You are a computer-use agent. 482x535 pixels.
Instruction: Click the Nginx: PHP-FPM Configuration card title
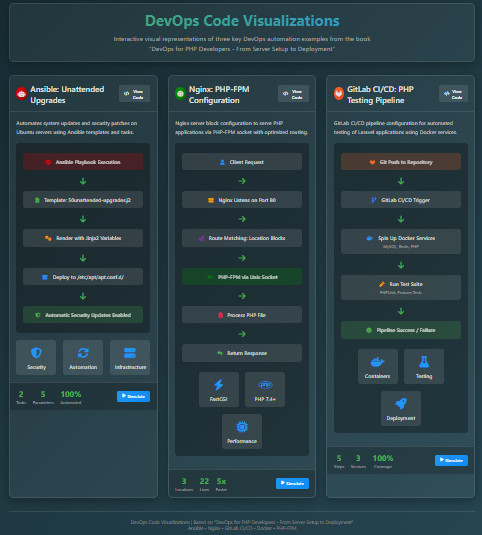219,95
